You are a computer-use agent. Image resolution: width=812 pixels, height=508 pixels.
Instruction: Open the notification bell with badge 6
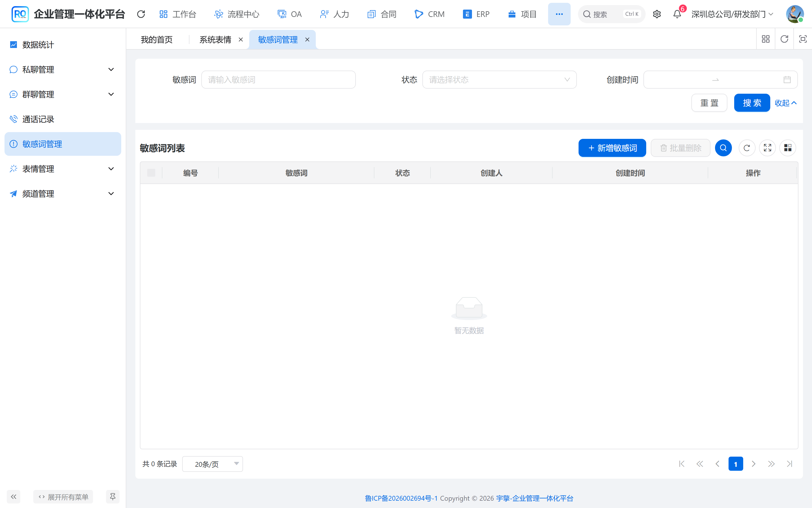pyautogui.click(x=677, y=14)
